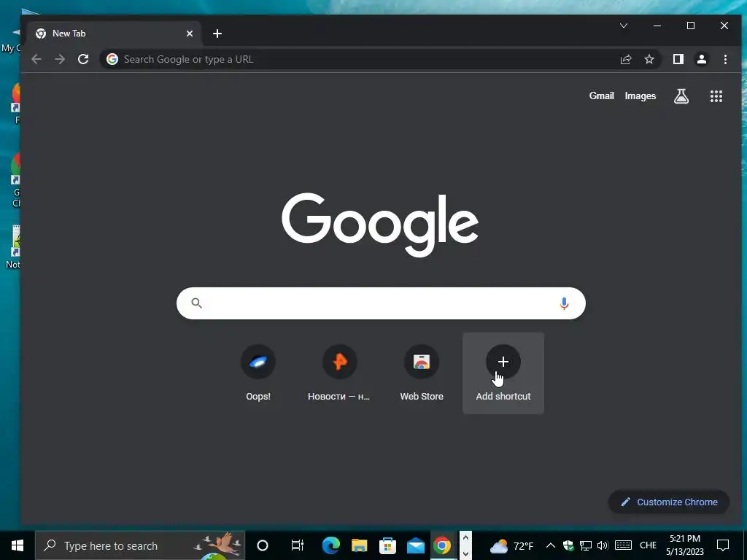Screen dimensions: 747x560
Task: Open the weather widget showing 72°F
Action: pyautogui.click(x=511, y=545)
